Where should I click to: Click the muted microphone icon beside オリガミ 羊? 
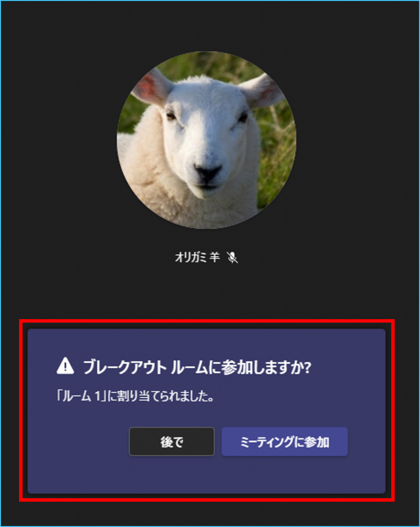point(232,257)
